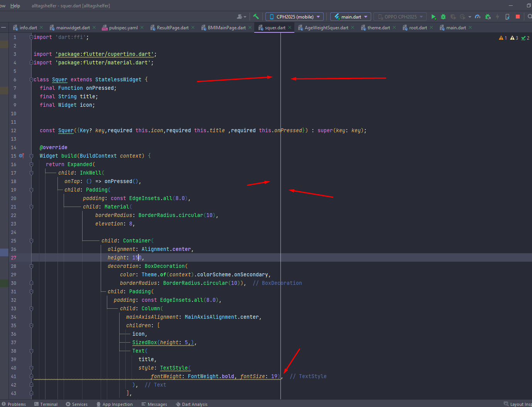Image resolution: width=532 pixels, height=407 pixels.
Task: Click the orange error count indicator
Action: [x=503, y=38]
